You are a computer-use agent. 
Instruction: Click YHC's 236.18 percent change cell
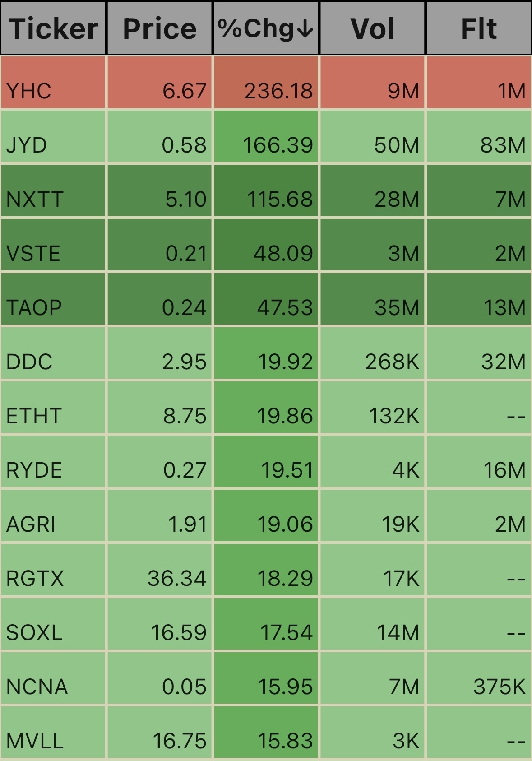tap(278, 91)
